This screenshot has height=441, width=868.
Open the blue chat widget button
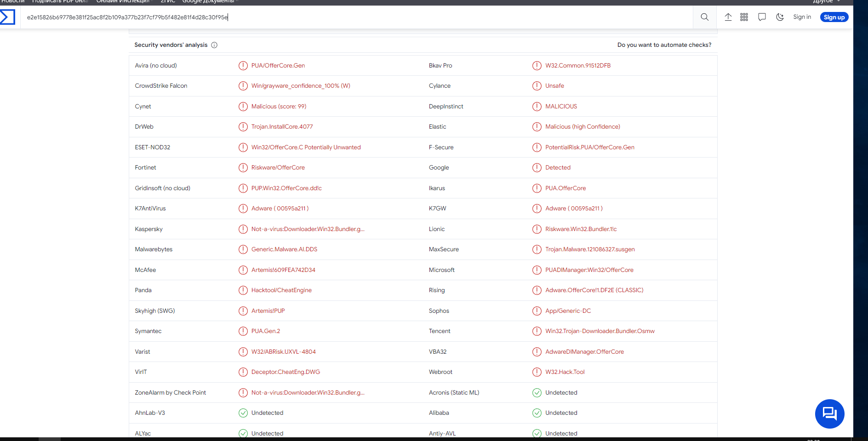(x=829, y=413)
